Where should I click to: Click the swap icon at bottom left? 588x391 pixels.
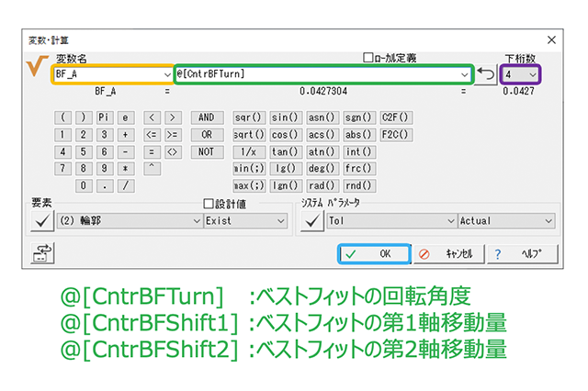tap(43, 253)
